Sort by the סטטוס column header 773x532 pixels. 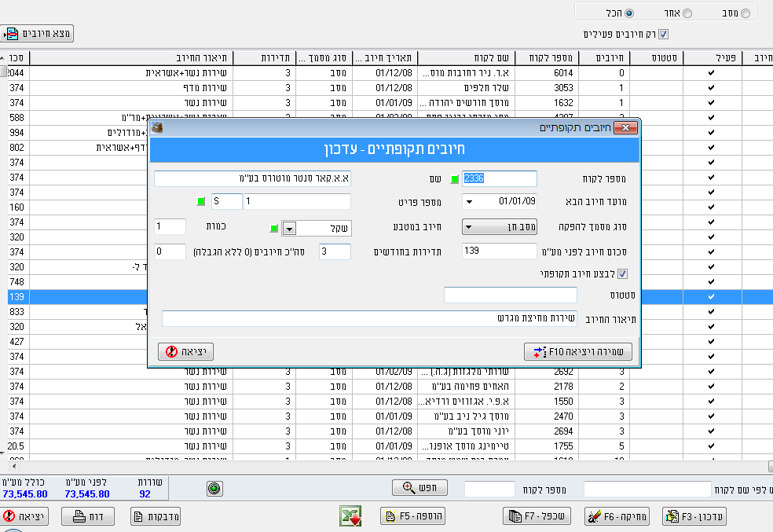click(x=656, y=58)
